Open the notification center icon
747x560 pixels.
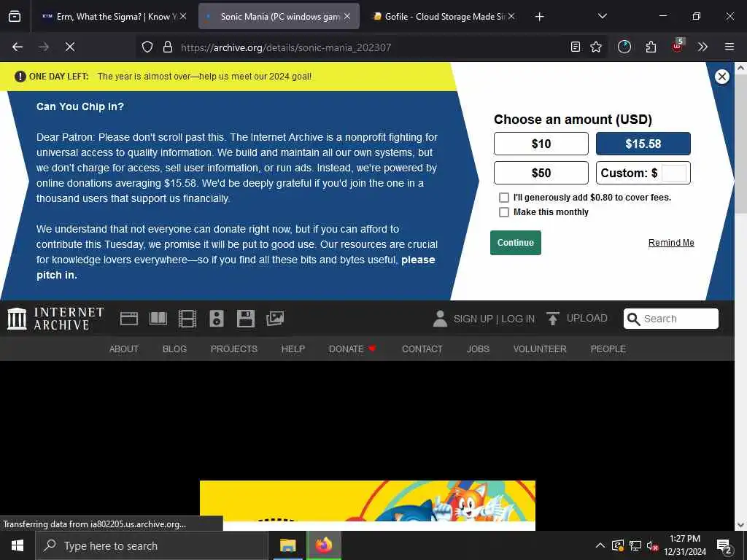[x=724, y=547]
